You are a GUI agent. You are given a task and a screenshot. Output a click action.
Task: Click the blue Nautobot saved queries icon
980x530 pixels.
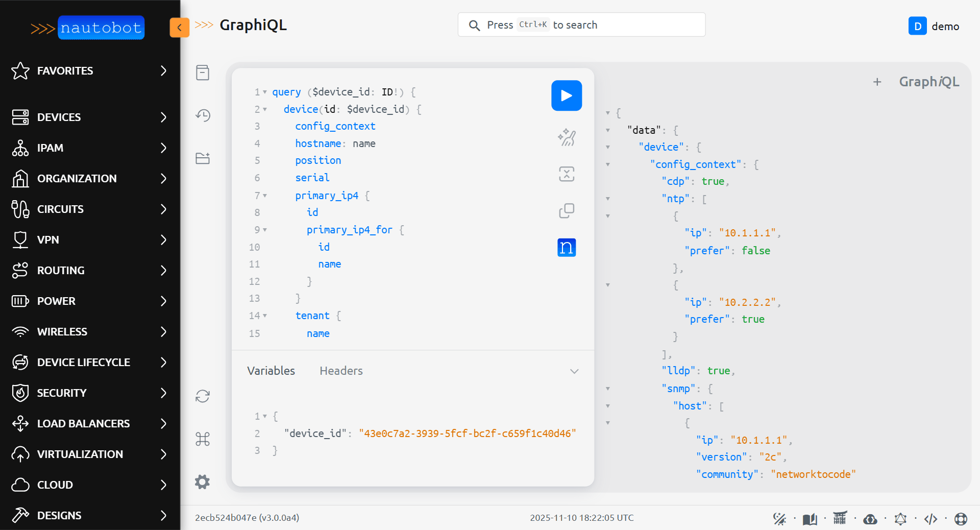pyautogui.click(x=566, y=248)
